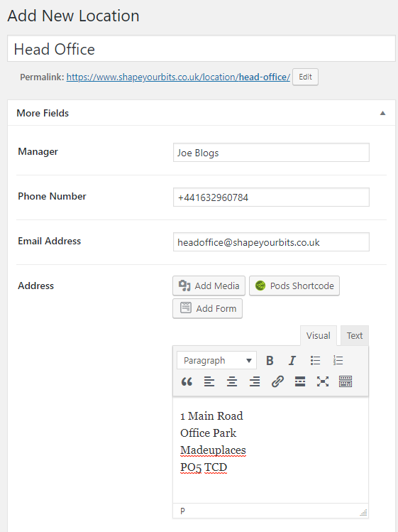Insert Read More tag
The image size is (398, 532).
(x=300, y=381)
